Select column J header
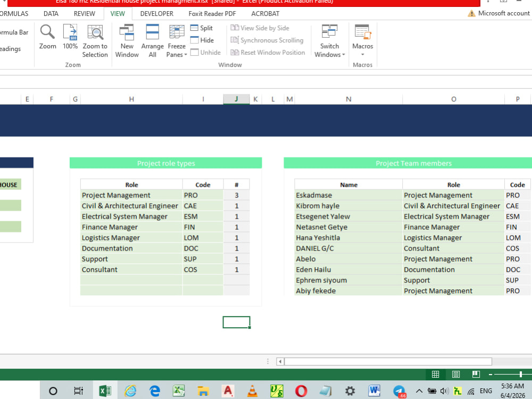Screen dimensions: 532x399 237,99
